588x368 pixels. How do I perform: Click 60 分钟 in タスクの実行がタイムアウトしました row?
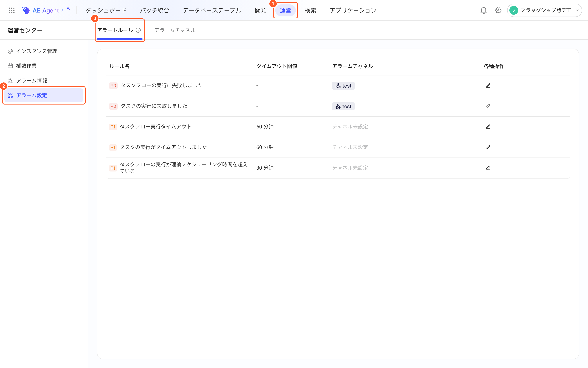click(x=265, y=147)
